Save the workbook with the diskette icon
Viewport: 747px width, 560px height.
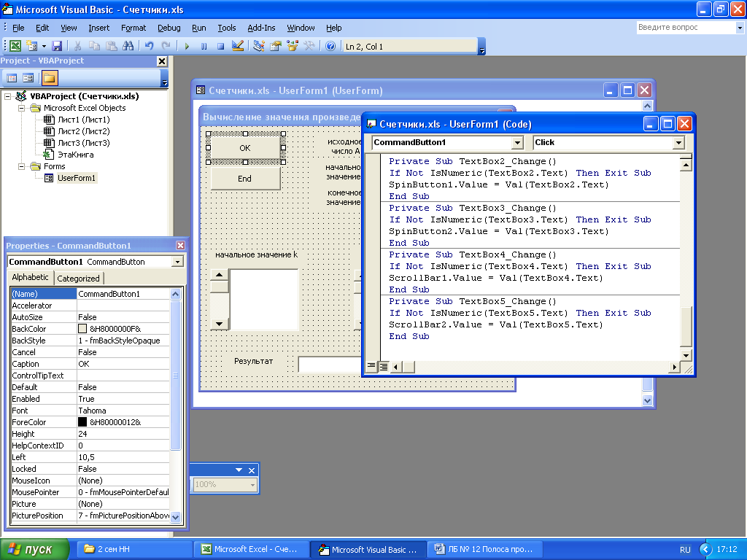coord(57,46)
